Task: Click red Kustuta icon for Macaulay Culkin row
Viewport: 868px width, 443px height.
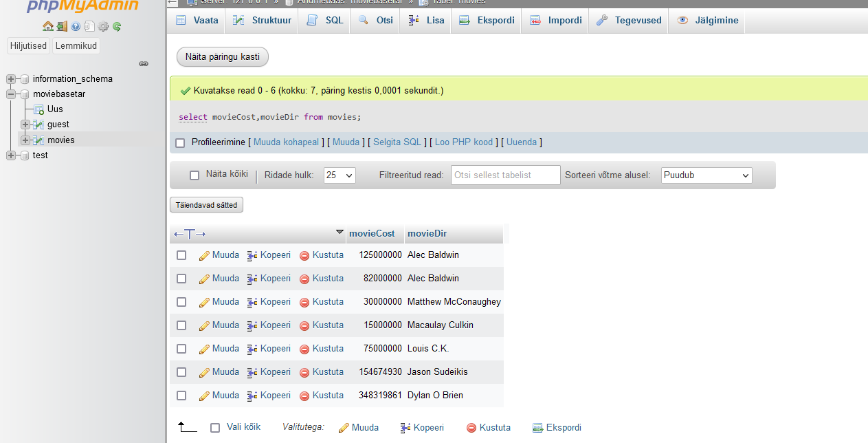Action: (304, 325)
